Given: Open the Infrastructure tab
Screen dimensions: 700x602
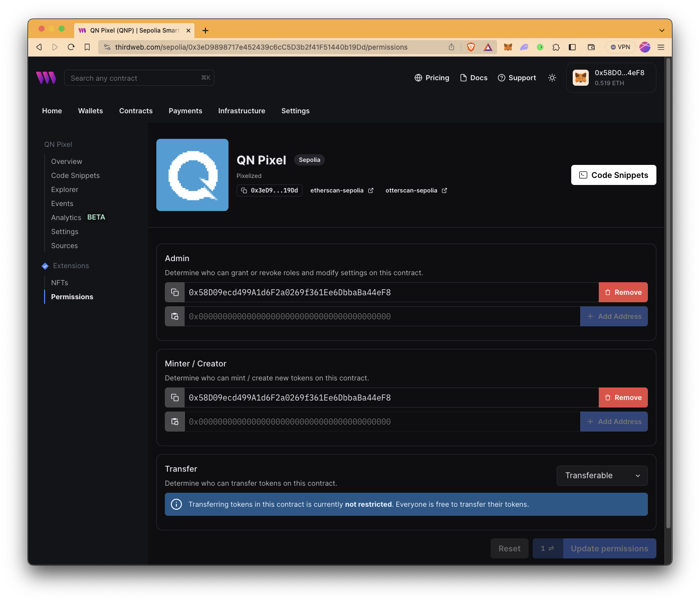Looking at the screenshot, I should tap(242, 111).
